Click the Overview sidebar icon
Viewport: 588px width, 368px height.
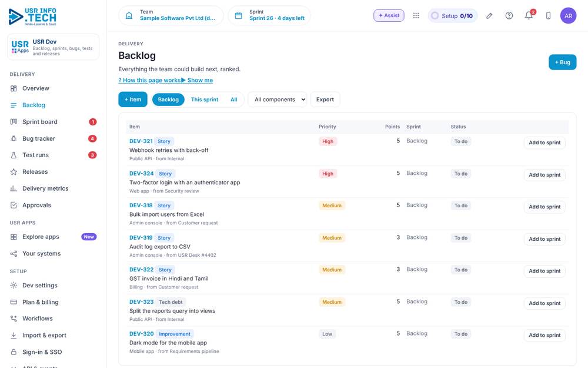tap(14, 88)
